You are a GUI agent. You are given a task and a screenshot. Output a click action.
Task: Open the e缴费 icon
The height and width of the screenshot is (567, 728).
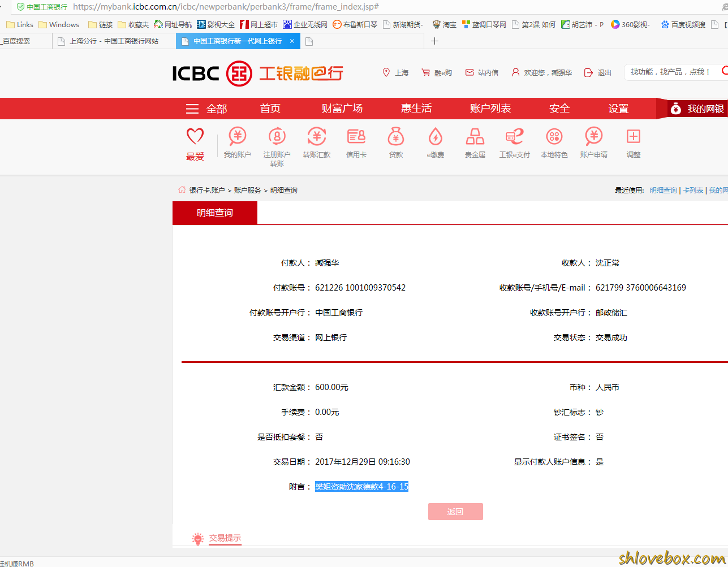pyautogui.click(x=435, y=137)
